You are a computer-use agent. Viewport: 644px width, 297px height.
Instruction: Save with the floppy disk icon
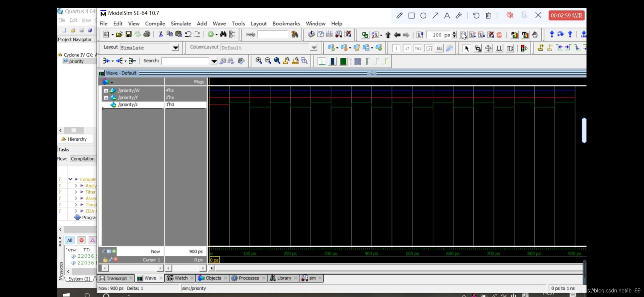pos(128,34)
